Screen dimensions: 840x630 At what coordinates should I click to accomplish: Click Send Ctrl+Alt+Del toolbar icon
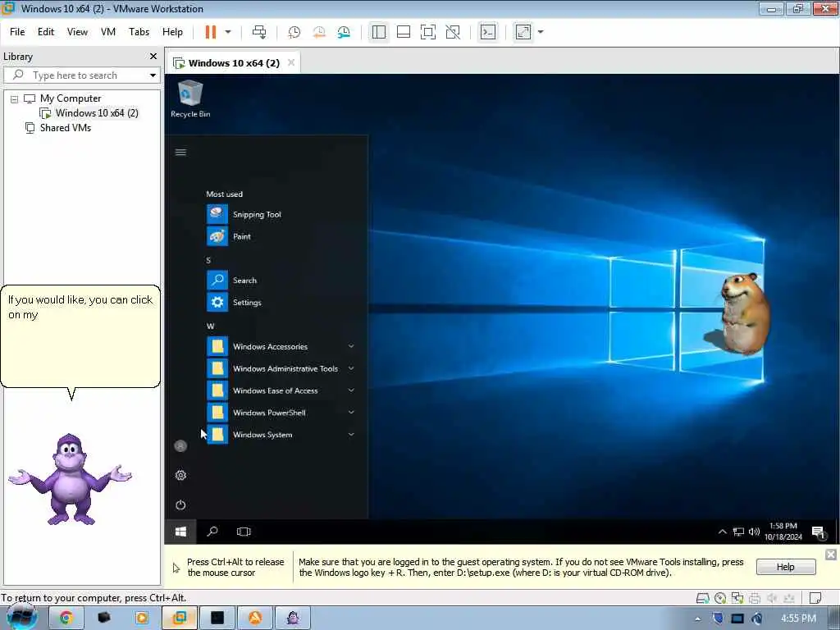(x=259, y=32)
